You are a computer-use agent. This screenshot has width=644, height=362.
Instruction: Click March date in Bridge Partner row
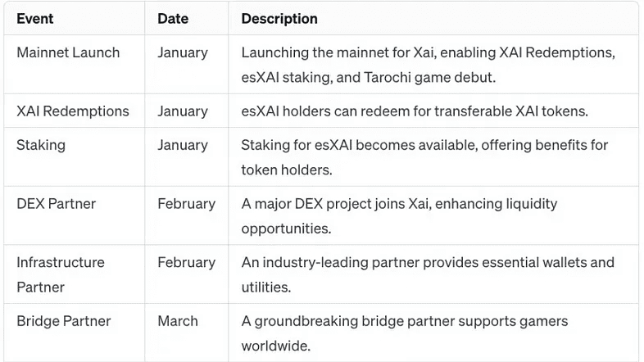click(178, 321)
